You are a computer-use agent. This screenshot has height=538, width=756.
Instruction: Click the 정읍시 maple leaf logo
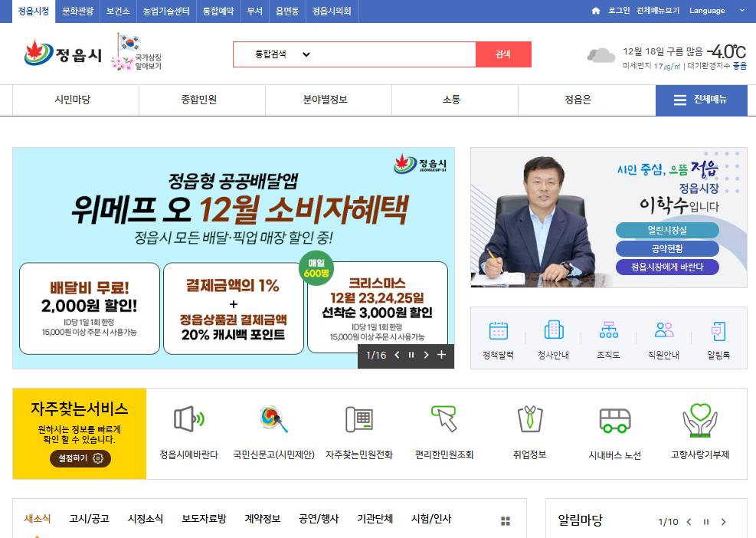pyautogui.click(x=63, y=53)
